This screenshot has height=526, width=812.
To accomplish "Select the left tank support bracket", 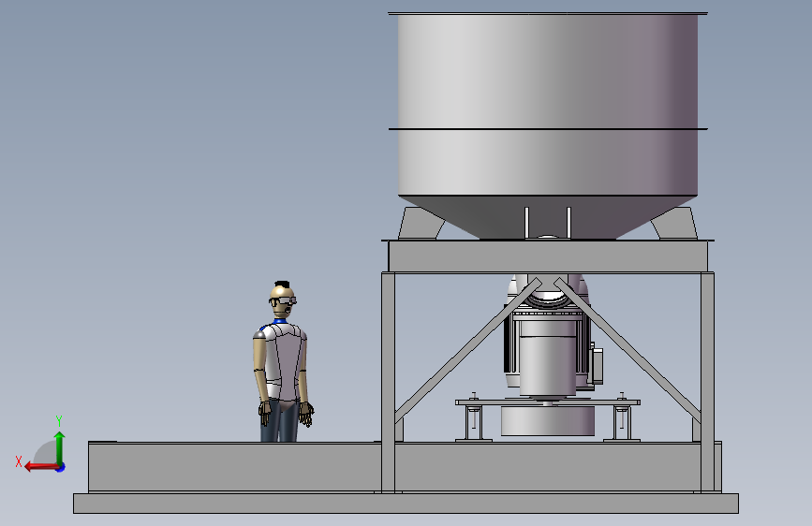I will 421,224.
